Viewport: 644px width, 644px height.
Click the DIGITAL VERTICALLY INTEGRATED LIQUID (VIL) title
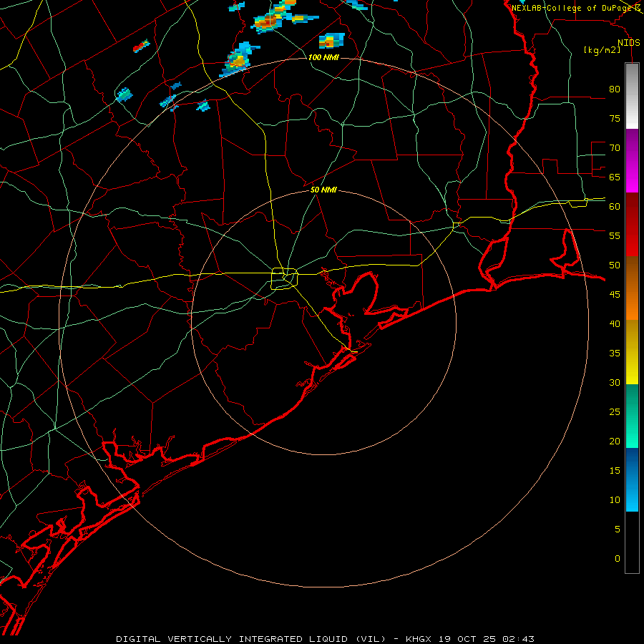coord(251,639)
